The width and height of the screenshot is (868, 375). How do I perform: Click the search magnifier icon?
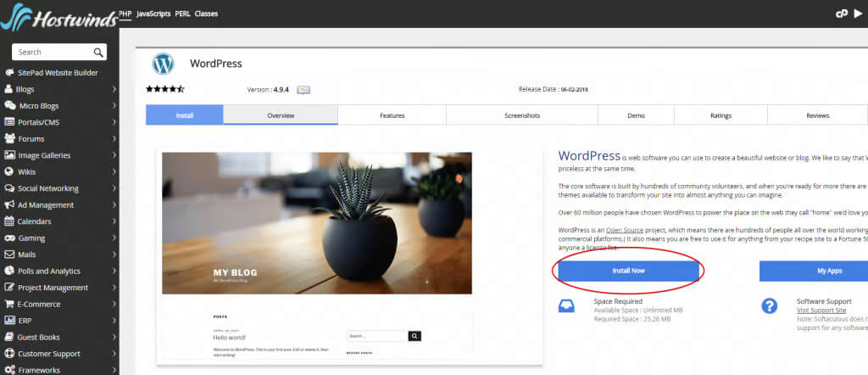[x=98, y=52]
